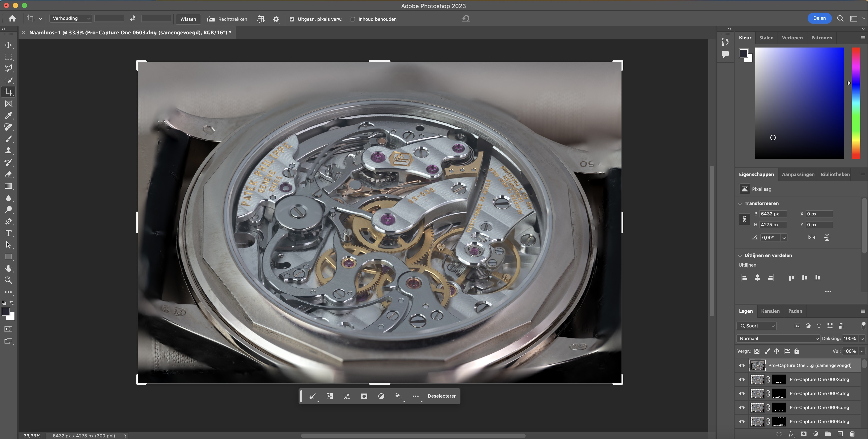Open crop settings gear menu

[276, 19]
